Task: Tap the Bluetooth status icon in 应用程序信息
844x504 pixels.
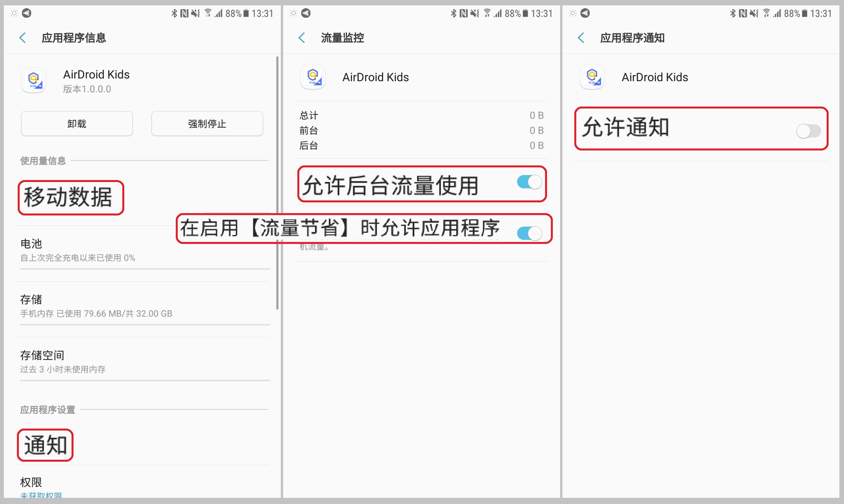Action: [174, 13]
